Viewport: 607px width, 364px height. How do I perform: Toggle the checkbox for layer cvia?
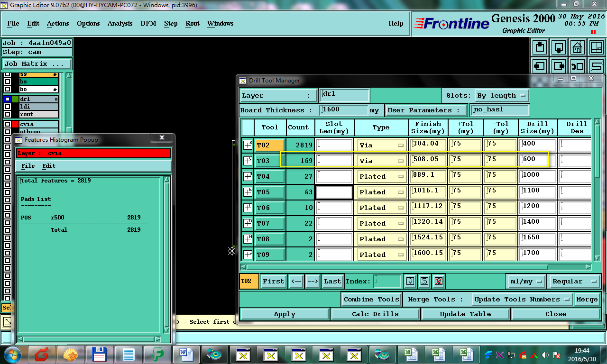point(7,124)
